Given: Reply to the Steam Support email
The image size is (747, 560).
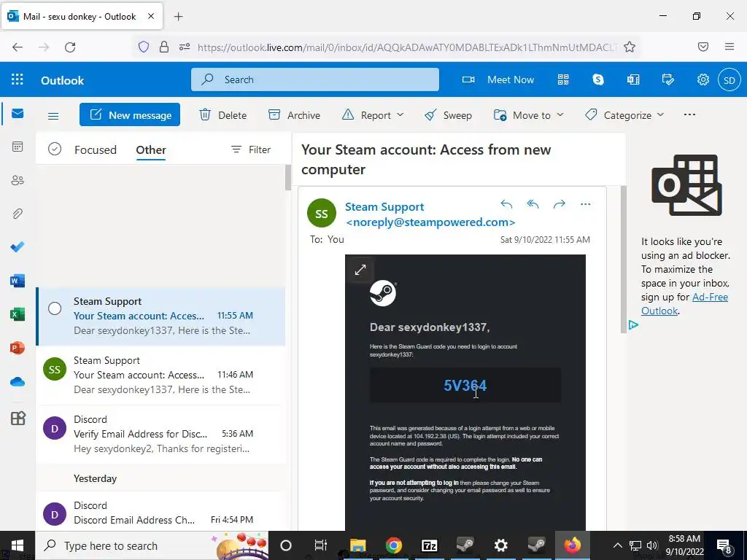Looking at the screenshot, I should (x=506, y=204).
